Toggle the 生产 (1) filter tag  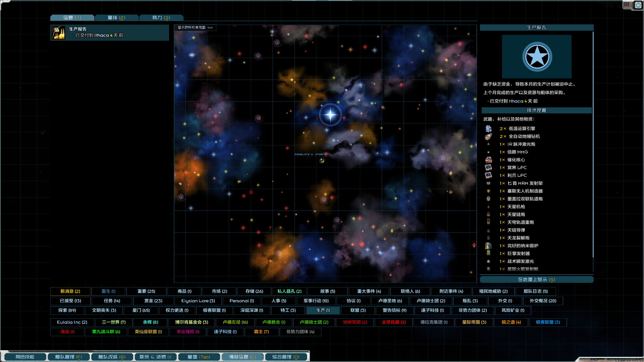tap(323, 310)
